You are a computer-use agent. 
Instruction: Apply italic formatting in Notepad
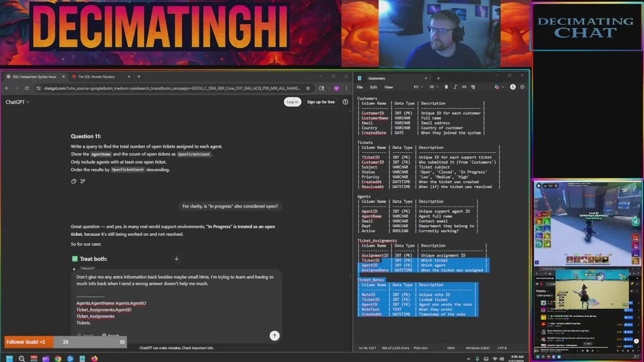click(x=455, y=87)
